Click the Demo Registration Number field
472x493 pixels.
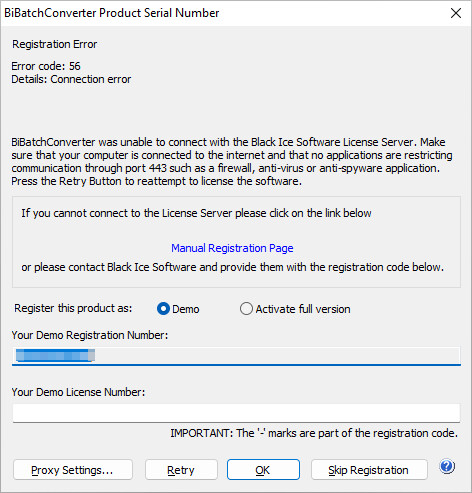(x=236, y=355)
